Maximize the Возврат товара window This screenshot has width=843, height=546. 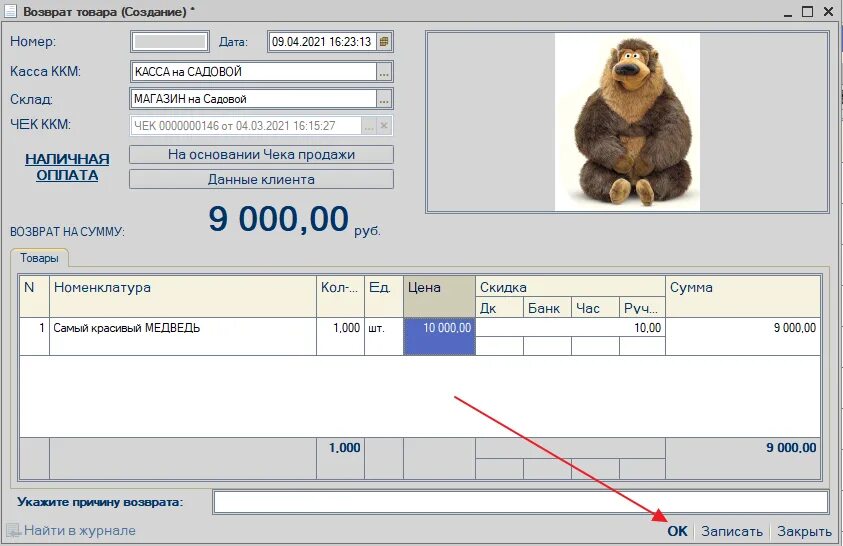(808, 11)
